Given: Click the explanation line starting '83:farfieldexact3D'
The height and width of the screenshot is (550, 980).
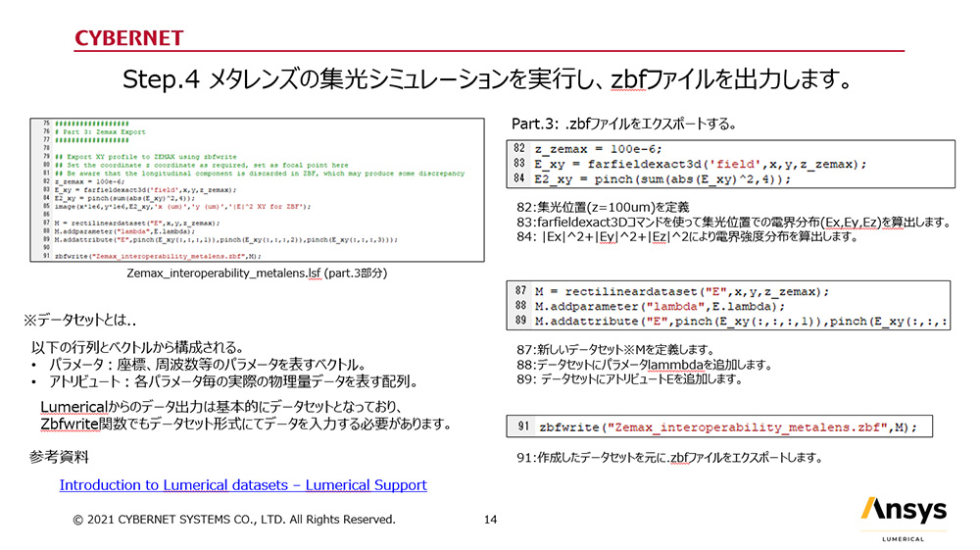Looking at the screenshot, I should pyautogui.click(x=734, y=222).
